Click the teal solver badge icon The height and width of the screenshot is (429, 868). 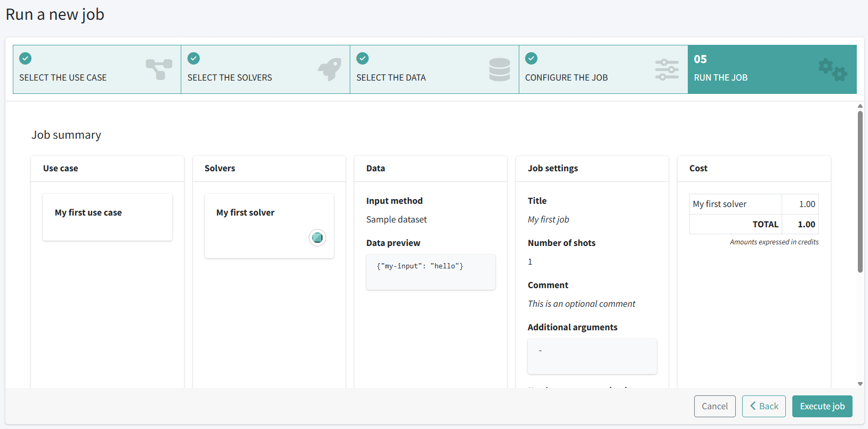(317, 237)
